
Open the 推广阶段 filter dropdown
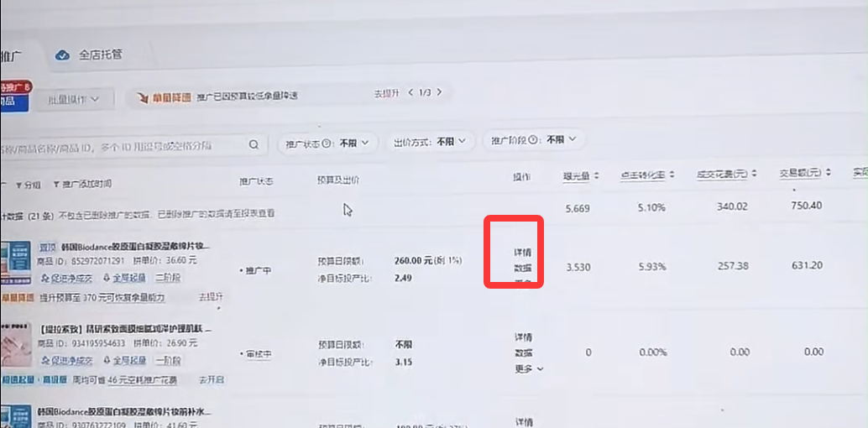point(534,140)
